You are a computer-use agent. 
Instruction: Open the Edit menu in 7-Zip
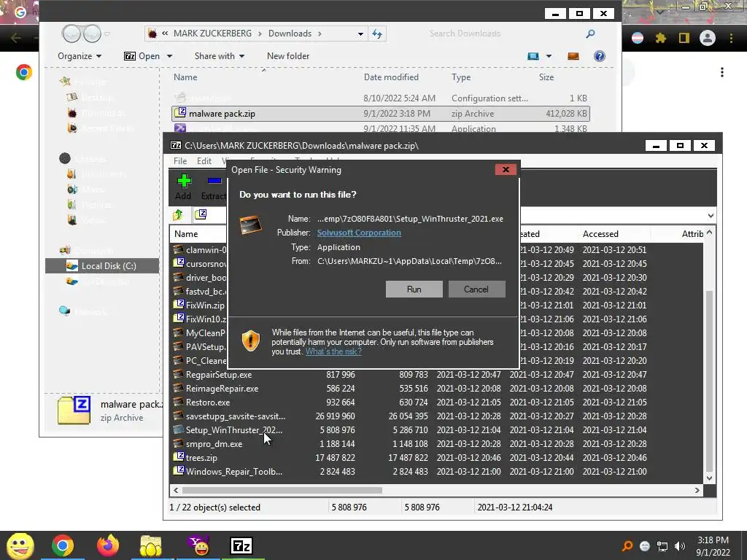(x=204, y=161)
